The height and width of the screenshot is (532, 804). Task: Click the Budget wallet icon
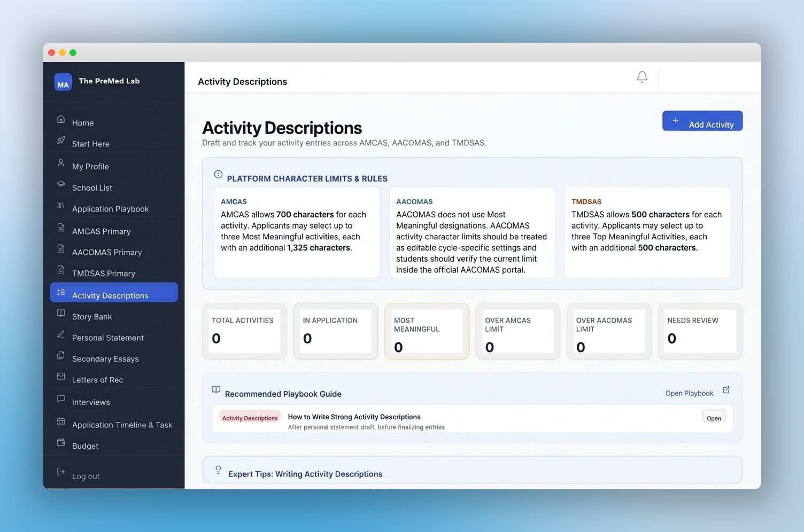61,443
